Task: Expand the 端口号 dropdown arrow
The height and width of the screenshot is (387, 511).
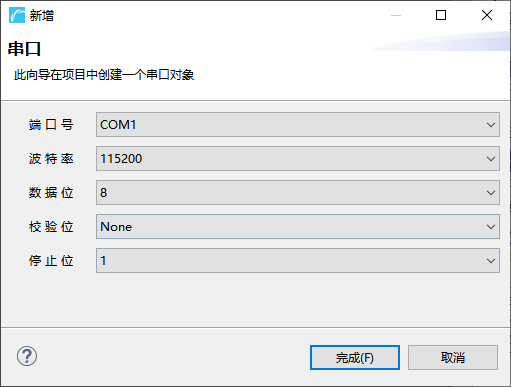Action: [491, 125]
